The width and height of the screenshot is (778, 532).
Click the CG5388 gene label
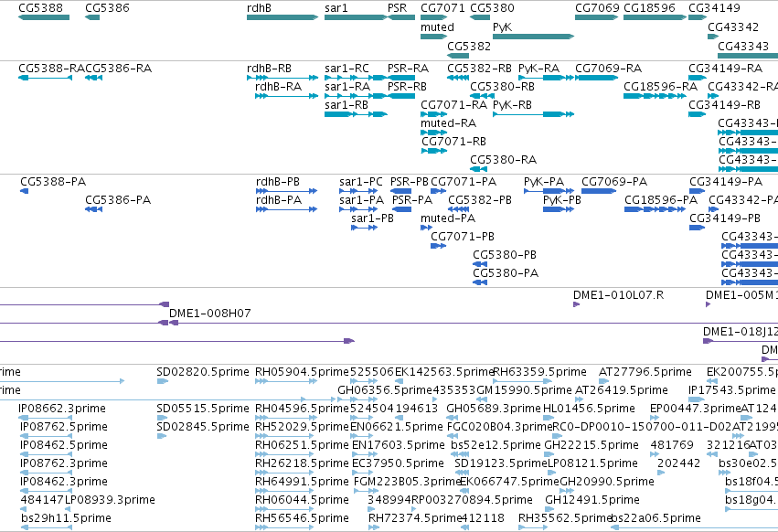pos(41,8)
